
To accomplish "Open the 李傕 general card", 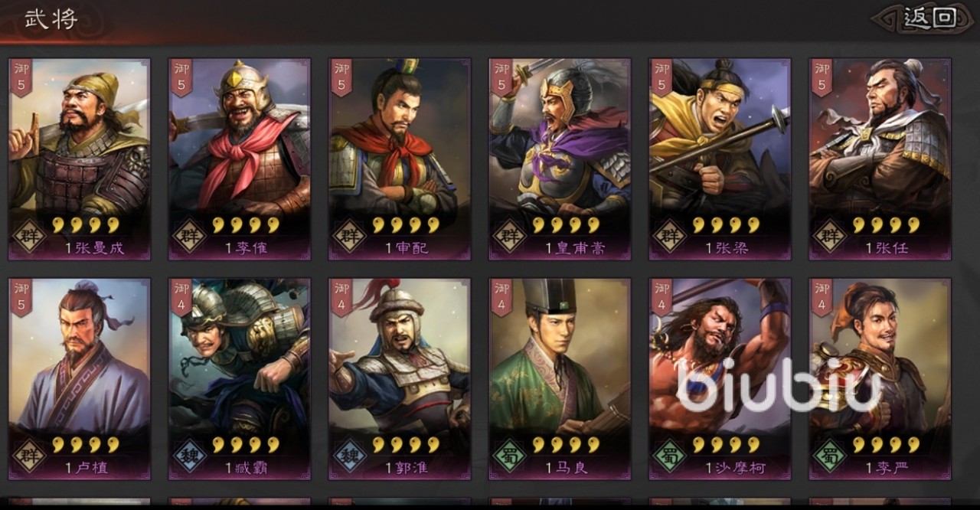I will coord(240,159).
